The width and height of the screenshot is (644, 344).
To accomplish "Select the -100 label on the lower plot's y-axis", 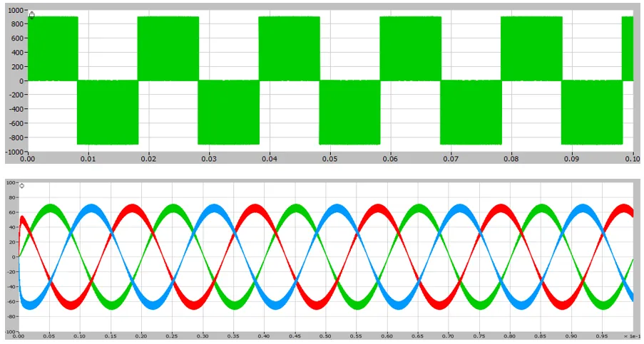I will point(10,331).
